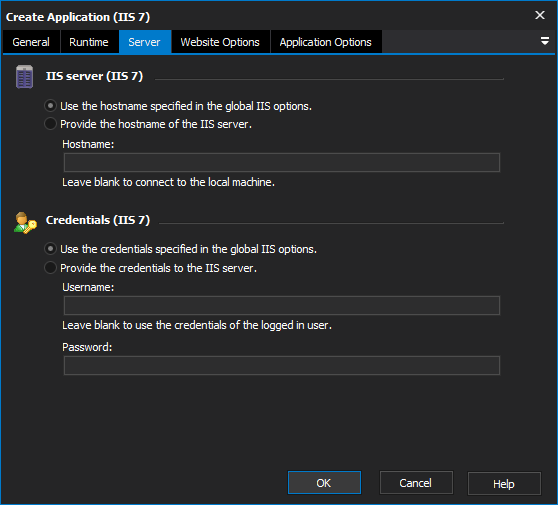Open the Application Options tab
558x505 pixels.
pyautogui.click(x=326, y=42)
